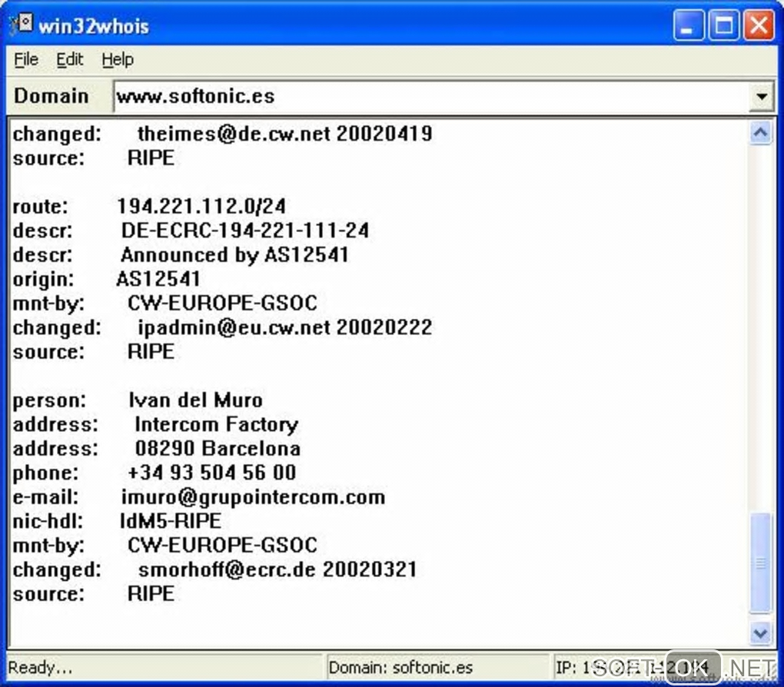Click the CW-EUROPE-GSOC under nic-hdl
This screenshot has width=784, height=687.
coord(222,545)
